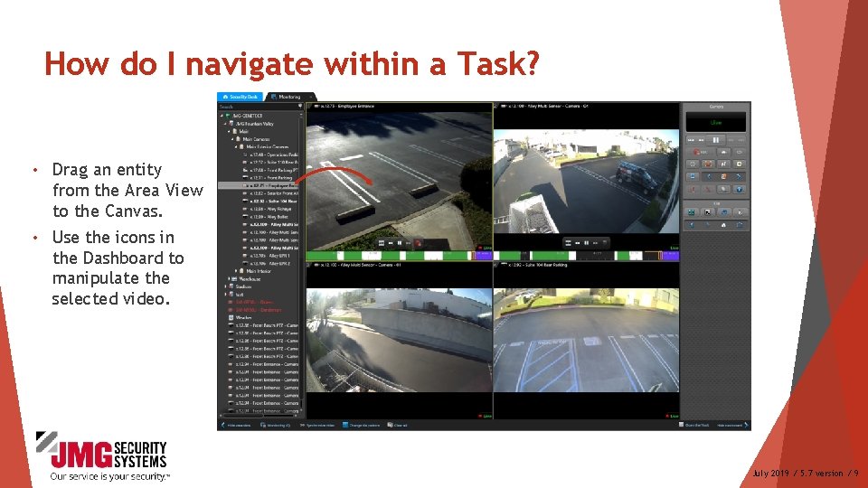Collapse the JMG-GENETECS root node
Screen dimensions: 868x488
[x=222, y=116]
